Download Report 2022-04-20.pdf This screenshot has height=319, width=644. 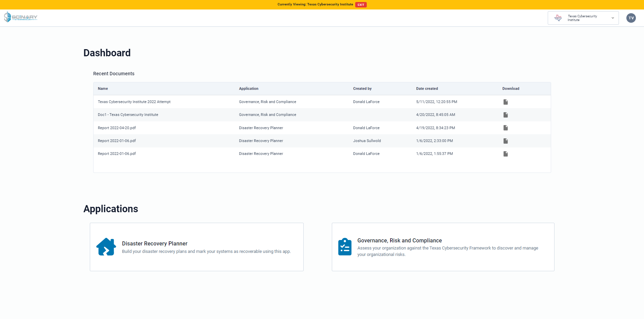tap(505, 128)
